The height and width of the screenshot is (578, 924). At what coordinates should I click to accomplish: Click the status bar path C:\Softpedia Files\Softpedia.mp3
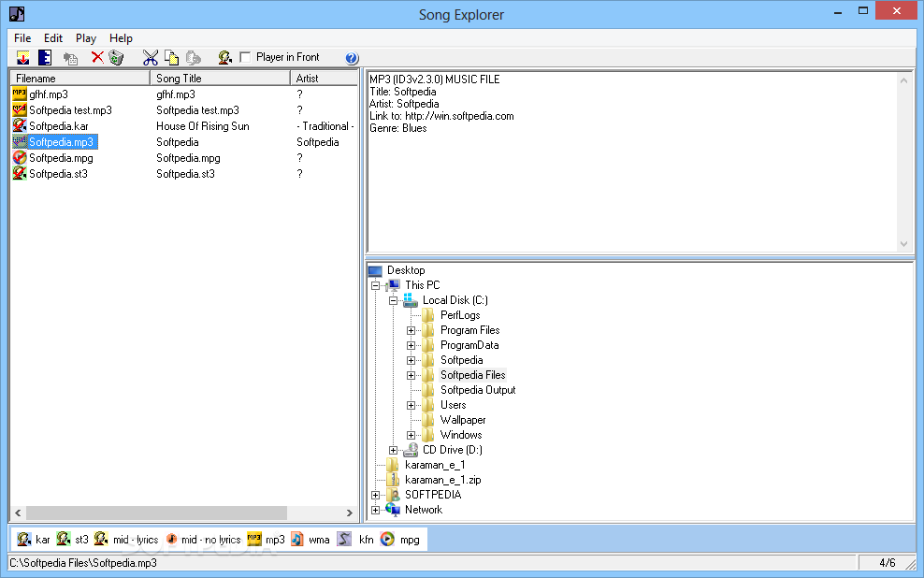pyautogui.click(x=83, y=563)
